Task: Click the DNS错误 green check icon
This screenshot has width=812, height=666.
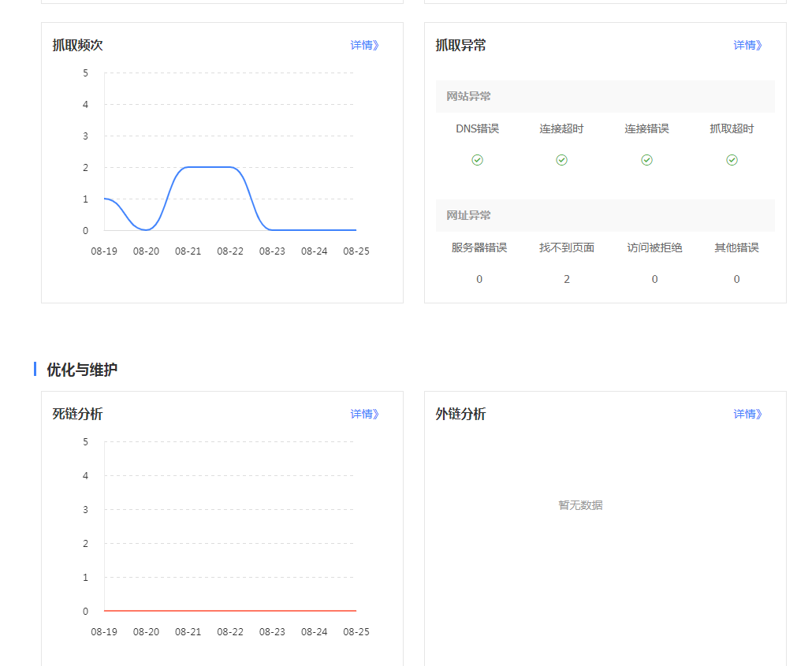Action: 477,160
